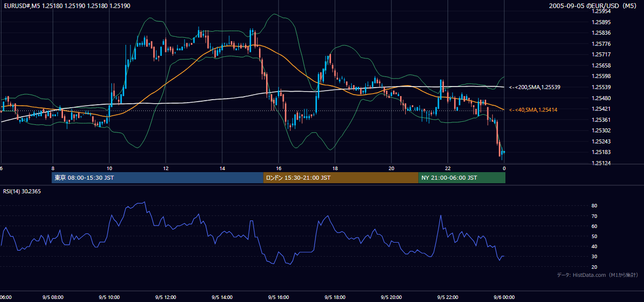Click RSI scale value 80
The image size is (644, 302).
click(x=594, y=206)
